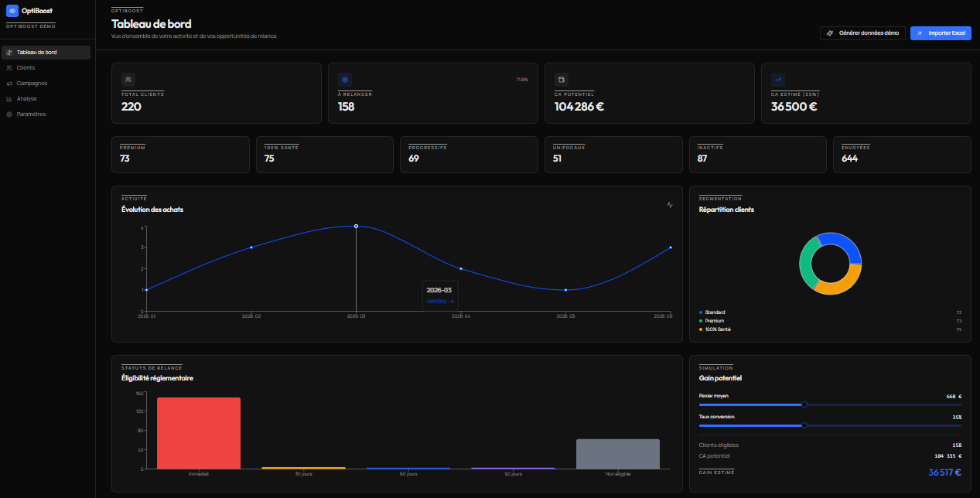Viewport: 980px width, 498px height.
Task: Click the activity pulse icon in Évolution des achats
Action: pos(670,205)
